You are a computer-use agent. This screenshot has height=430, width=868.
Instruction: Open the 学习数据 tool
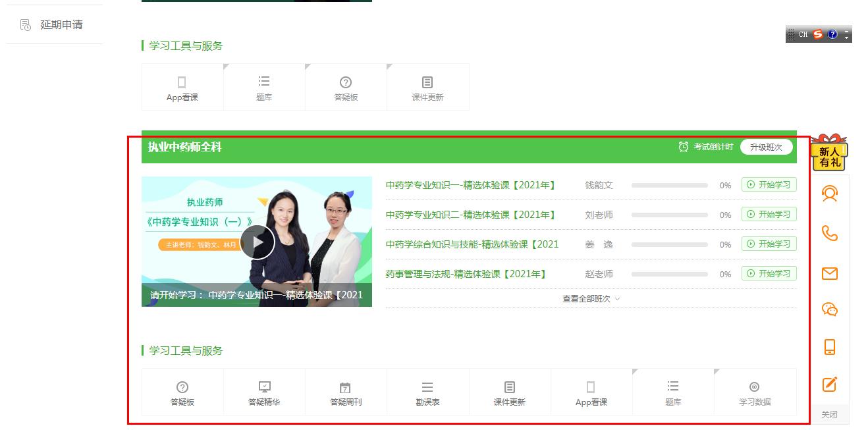coord(755,393)
